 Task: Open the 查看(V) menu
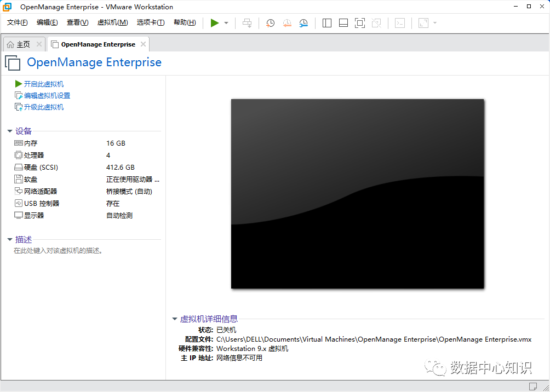point(78,22)
